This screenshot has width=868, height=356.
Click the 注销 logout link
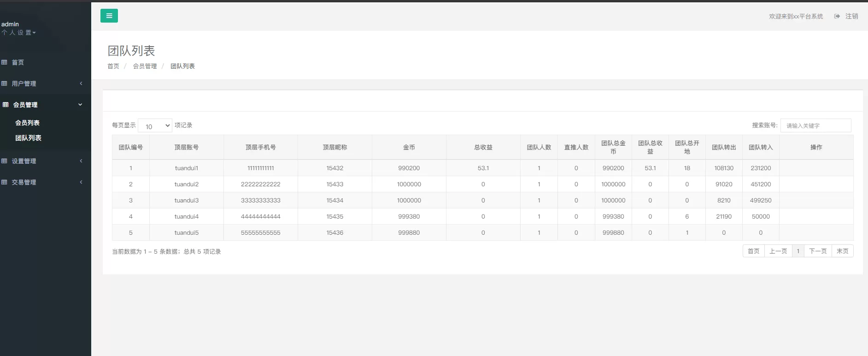851,16
